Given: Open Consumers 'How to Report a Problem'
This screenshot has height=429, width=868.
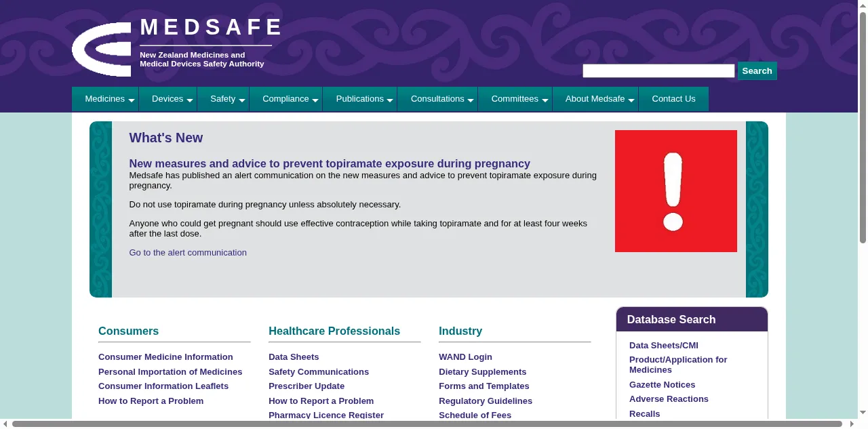Looking at the screenshot, I should click(x=151, y=401).
